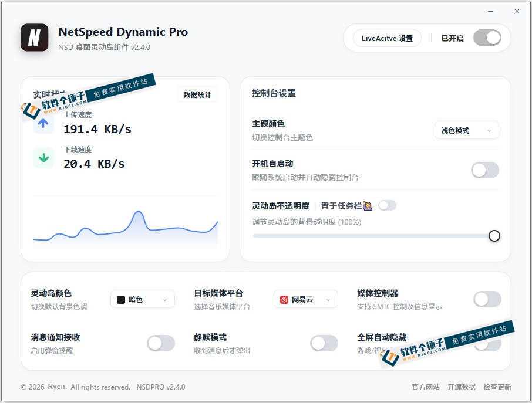Toggle 置于任务栏 switch
The image size is (532, 403).
click(387, 205)
